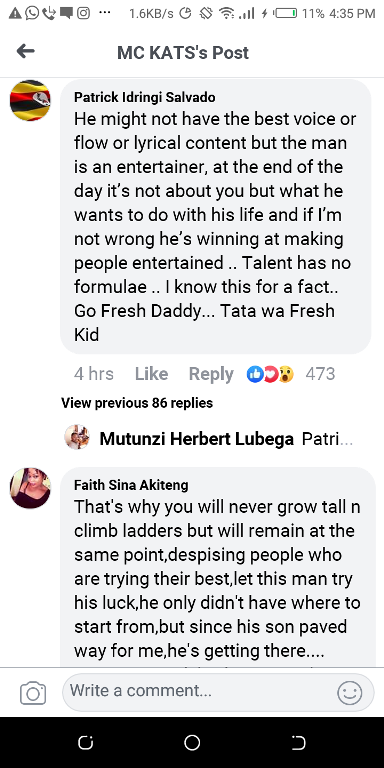This screenshot has height=768, width=384.
Task: Show the 473 reactions count list
Action: click(x=320, y=374)
